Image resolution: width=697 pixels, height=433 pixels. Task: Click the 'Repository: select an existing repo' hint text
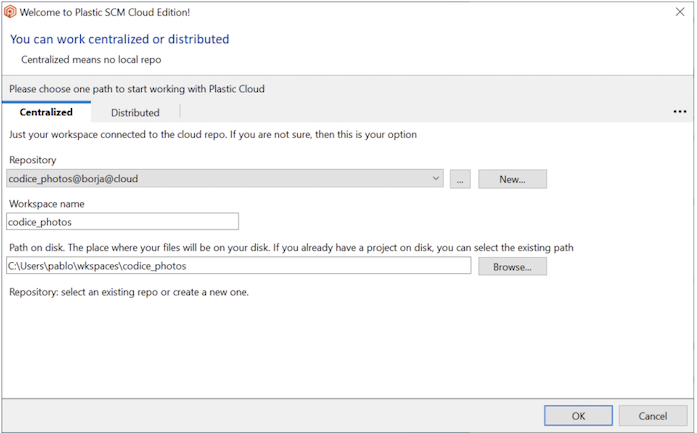[129, 292]
